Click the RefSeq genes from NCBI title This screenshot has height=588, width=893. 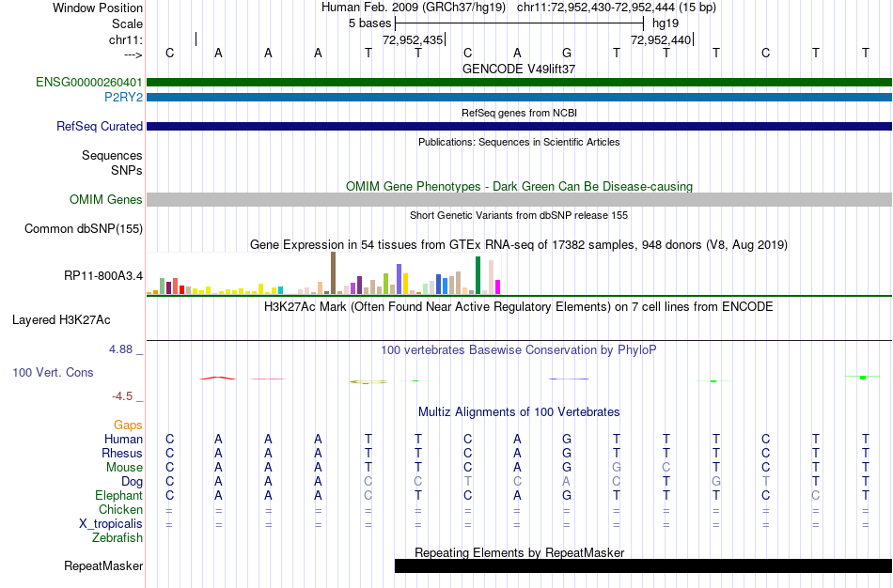tap(519, 113)
